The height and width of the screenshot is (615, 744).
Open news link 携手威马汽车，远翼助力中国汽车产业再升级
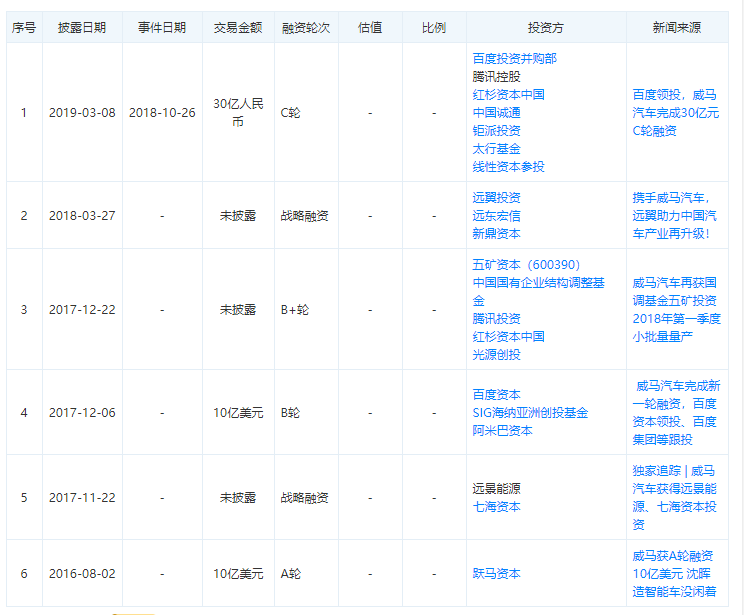tap(674, 215)
